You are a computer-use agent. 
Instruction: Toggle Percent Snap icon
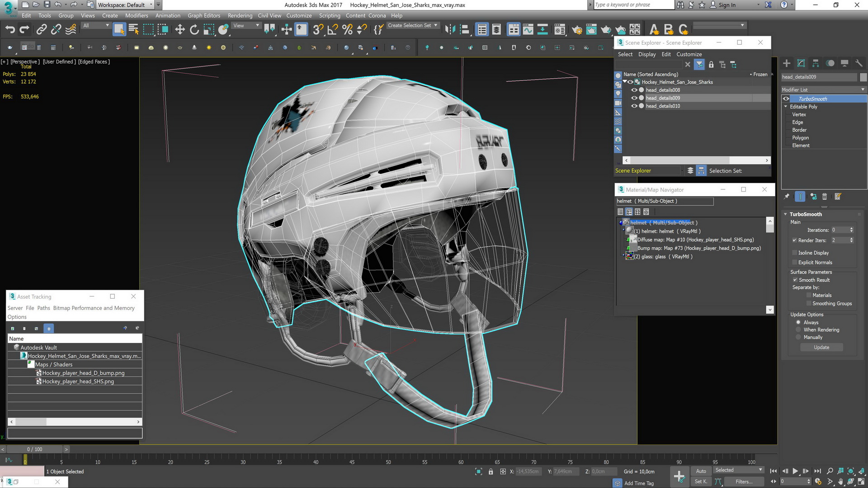pos(347,30)
